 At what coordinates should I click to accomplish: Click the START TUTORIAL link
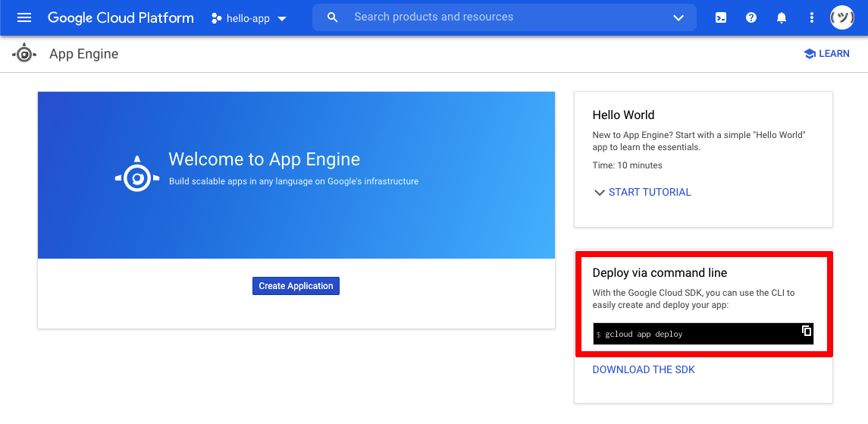click(650, 193)
